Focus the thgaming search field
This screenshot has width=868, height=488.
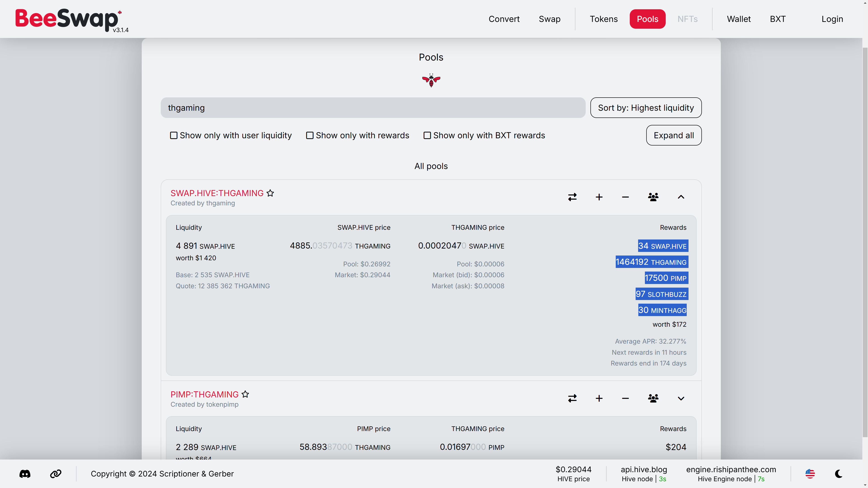(373, 108)
